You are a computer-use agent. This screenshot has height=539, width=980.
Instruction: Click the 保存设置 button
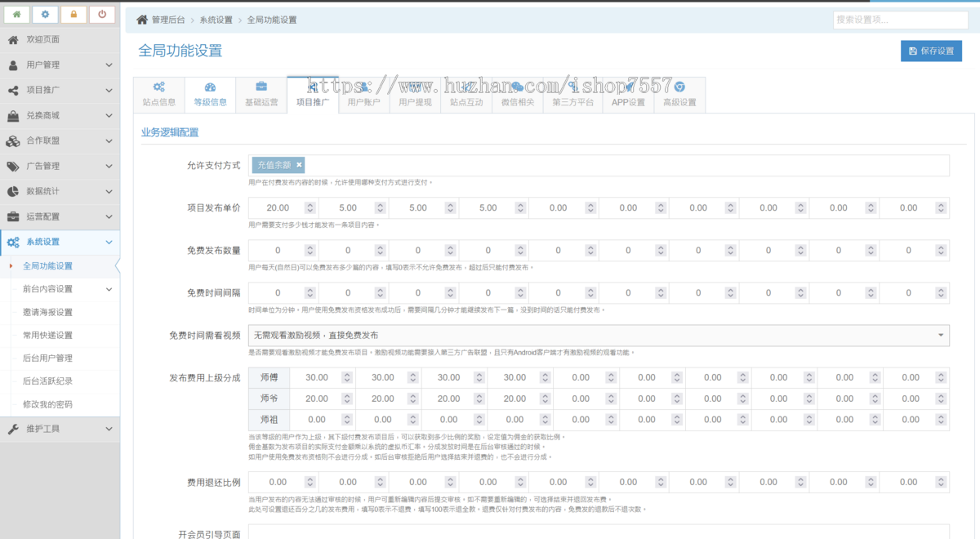pos(931,51)
